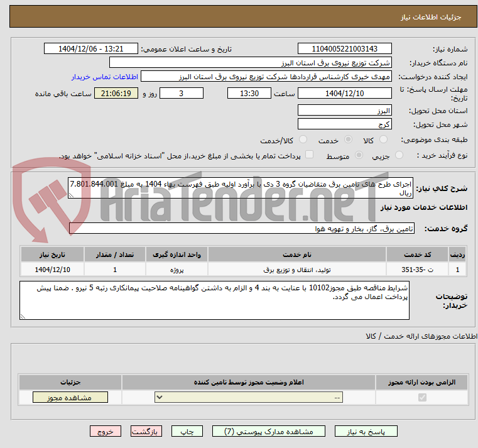Open مشاهده مجوز license details

70,397
